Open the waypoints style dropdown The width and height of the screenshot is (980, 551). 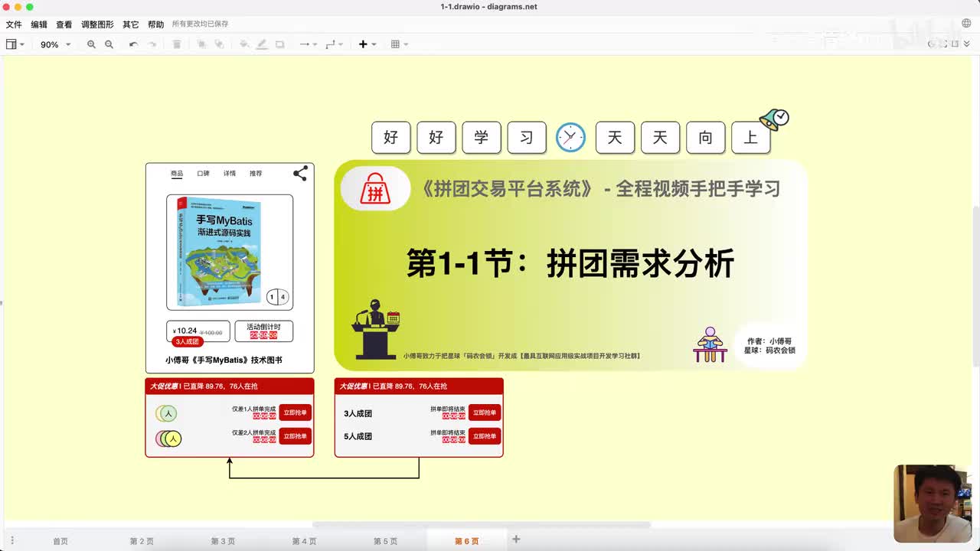335,44
